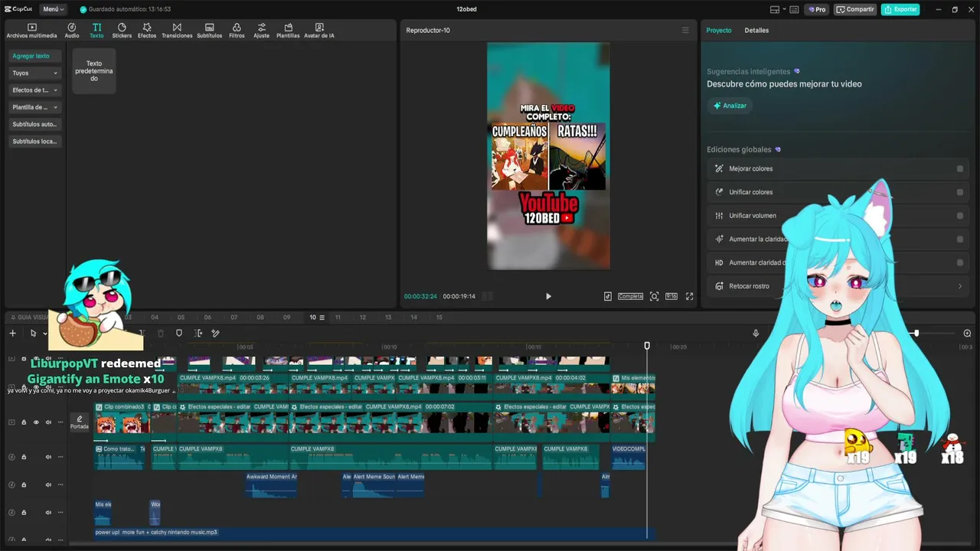The height and width of the screenshot is (551, 980).
Task: Enable the Aumentar la claridad checkbox
Action: (960, 240)
